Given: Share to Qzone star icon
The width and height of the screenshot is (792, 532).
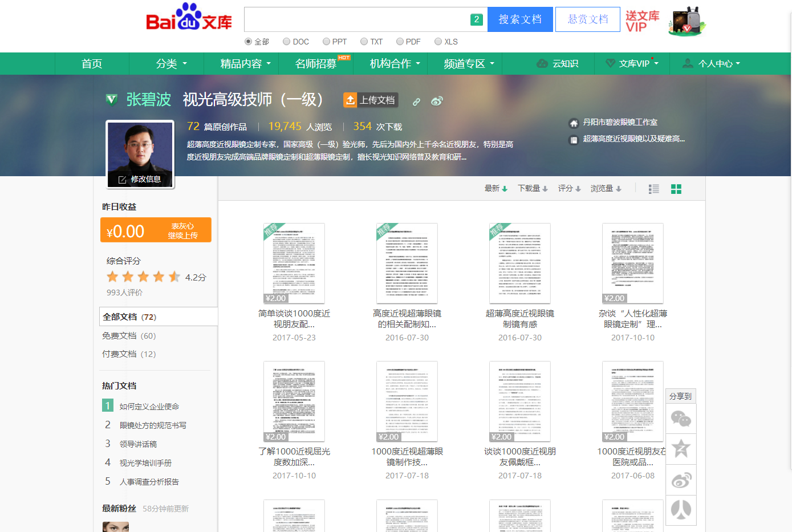Looking at the screenshot, I should (681, 449).
